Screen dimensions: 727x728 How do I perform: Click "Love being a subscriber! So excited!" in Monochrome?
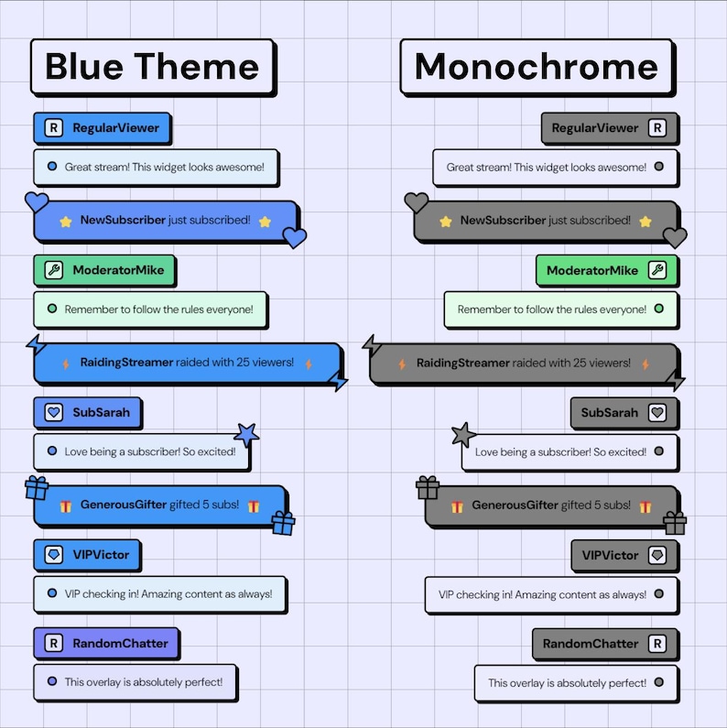click(560, 451)
